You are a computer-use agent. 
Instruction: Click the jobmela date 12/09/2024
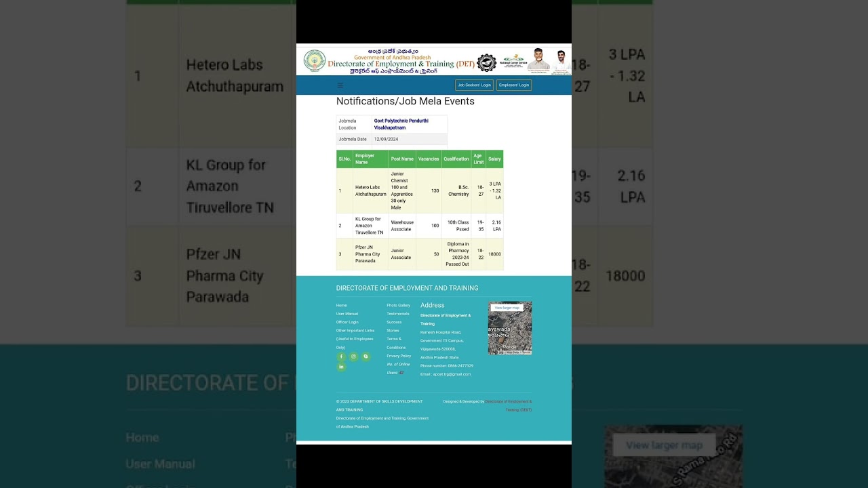[x=386, y=139]
